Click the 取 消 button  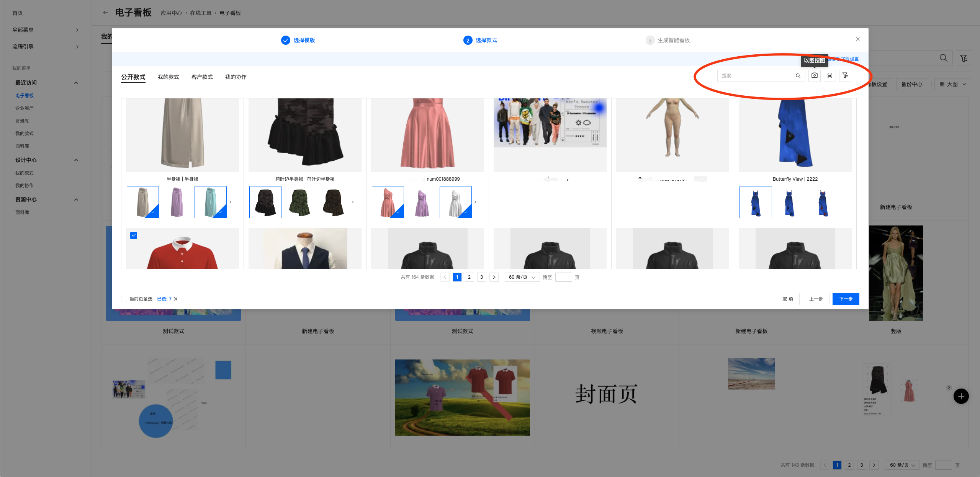tap(787, 299)
